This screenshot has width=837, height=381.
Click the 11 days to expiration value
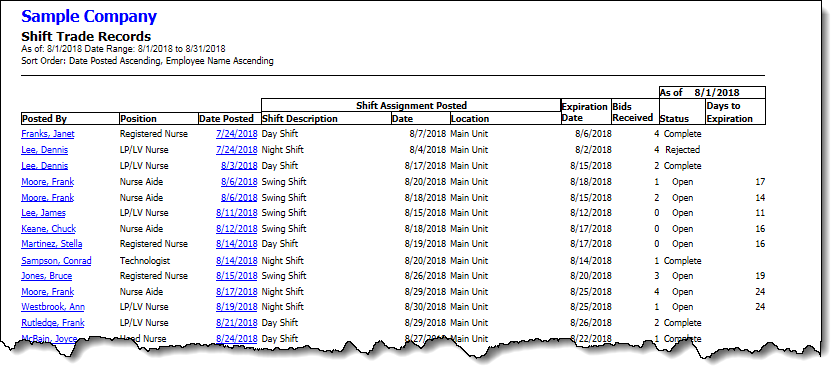click(760, 213)
